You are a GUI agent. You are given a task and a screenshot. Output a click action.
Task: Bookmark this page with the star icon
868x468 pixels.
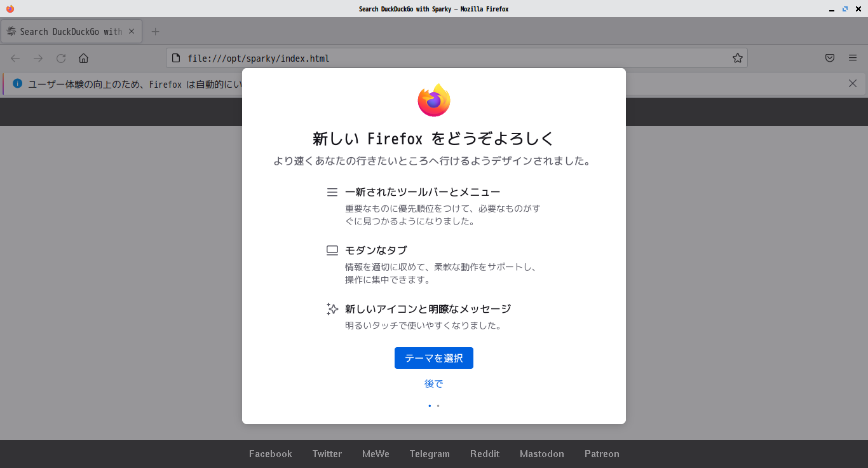(737, 59)
